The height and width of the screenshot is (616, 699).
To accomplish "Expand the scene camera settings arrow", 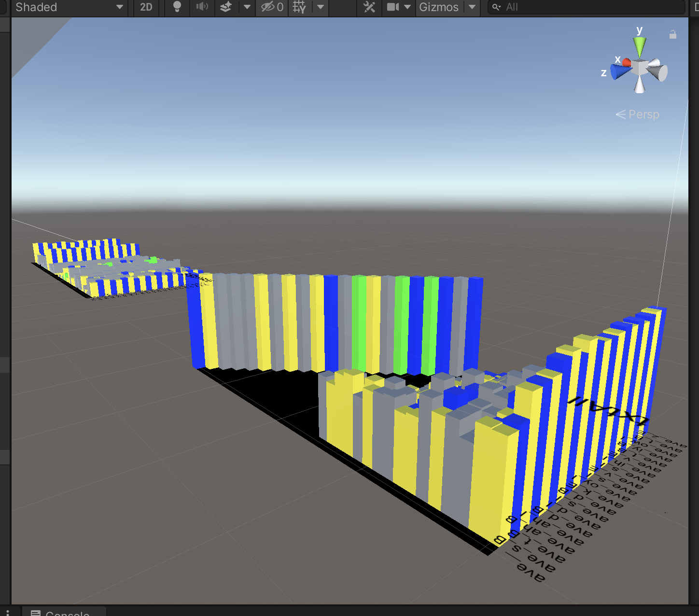I will 407,7.
